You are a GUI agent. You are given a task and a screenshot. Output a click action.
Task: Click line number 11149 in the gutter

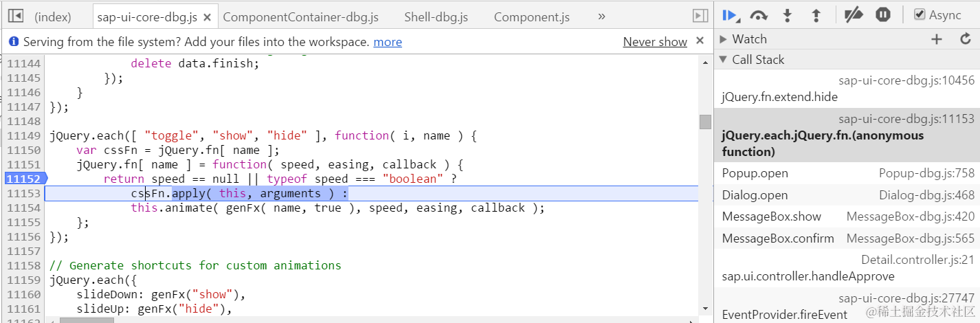[24, 135]
